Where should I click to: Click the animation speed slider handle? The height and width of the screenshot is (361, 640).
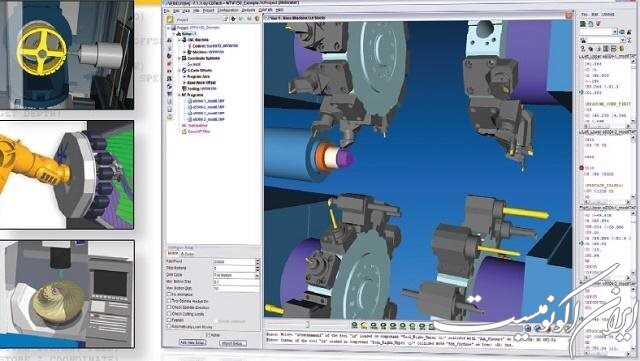(307, 324)
